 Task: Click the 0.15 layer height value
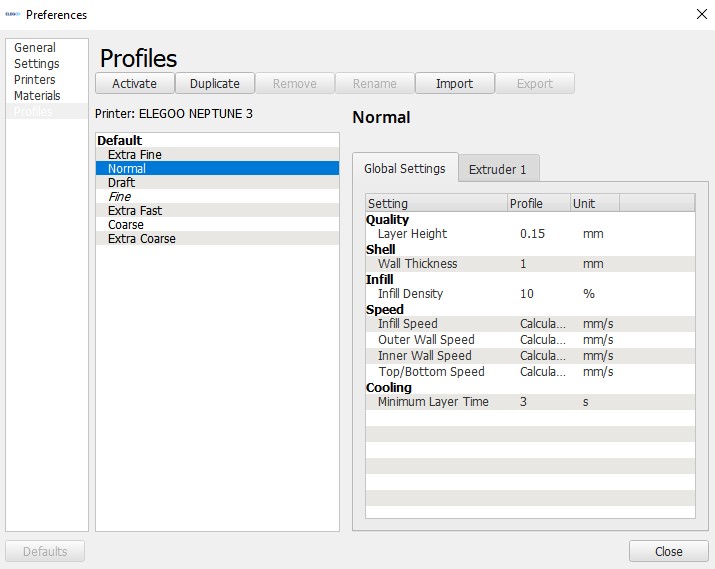click(532, 234)
